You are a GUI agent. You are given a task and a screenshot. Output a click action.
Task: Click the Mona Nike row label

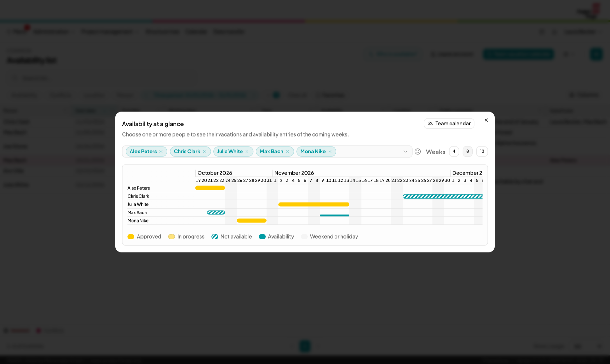138,221
